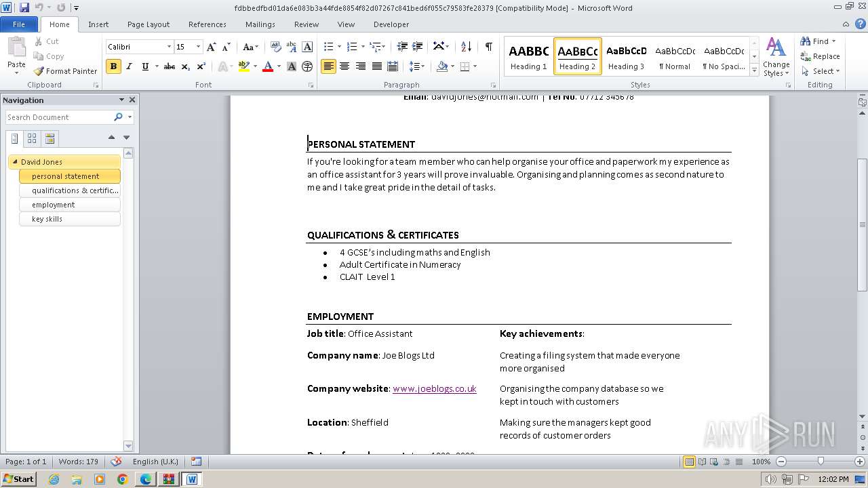Close the Navigation pane

pyautogui.click(x=132, y=100)
